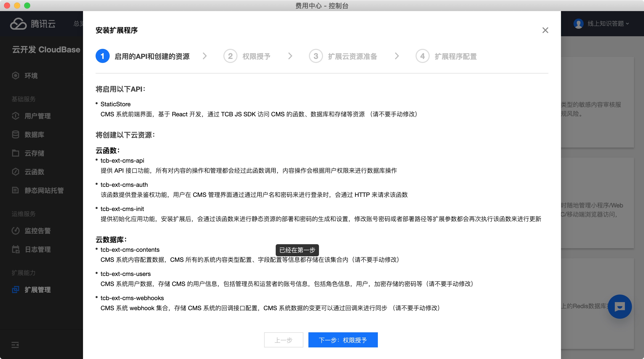Open the blue chat support bubble
This screenshot has height=359, width=644.
[620, 306]
